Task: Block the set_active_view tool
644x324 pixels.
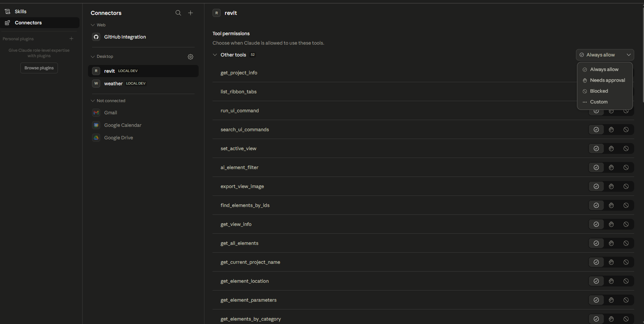Action: click(x=626, y=148)
